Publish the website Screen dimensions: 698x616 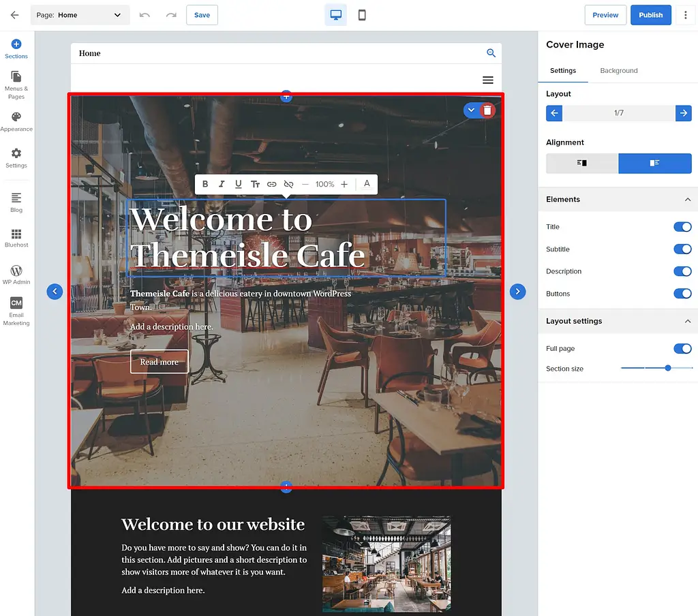[x=650, y=14]
